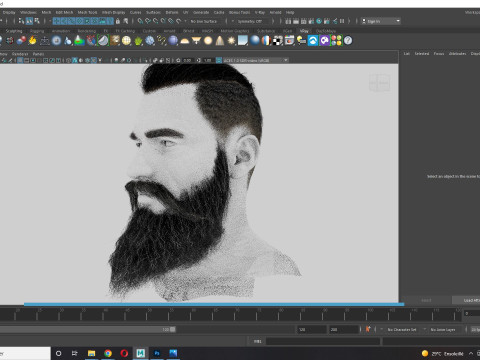Screen dimensions: 480x360
Task: Toggle the first highlighted square icon in viewport toolbar
Action: click(20, 60)
